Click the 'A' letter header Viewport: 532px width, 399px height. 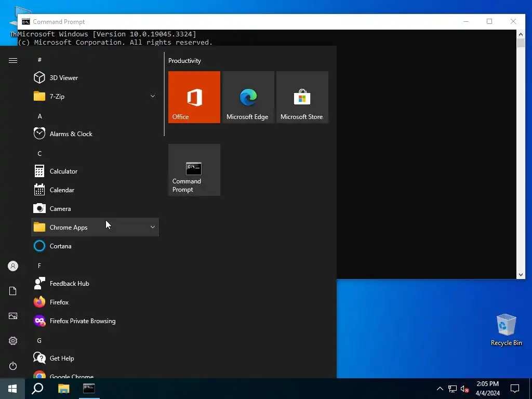point(39,116)
